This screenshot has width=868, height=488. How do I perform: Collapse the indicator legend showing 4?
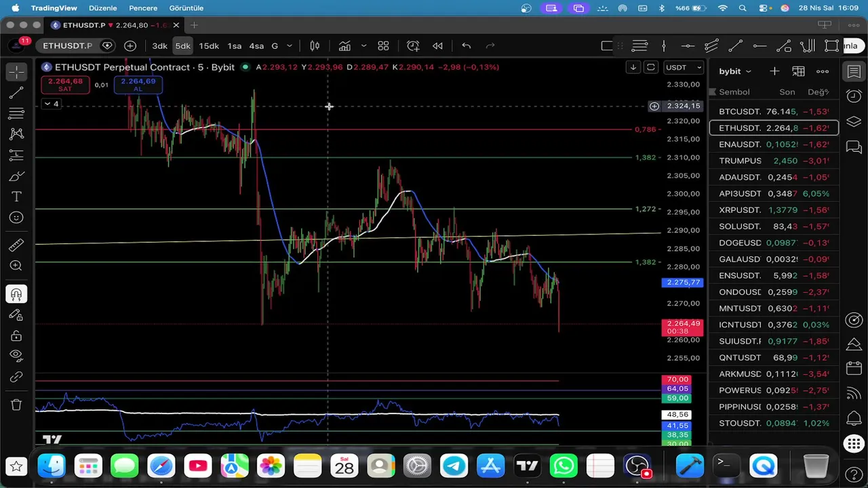point(51,104)
